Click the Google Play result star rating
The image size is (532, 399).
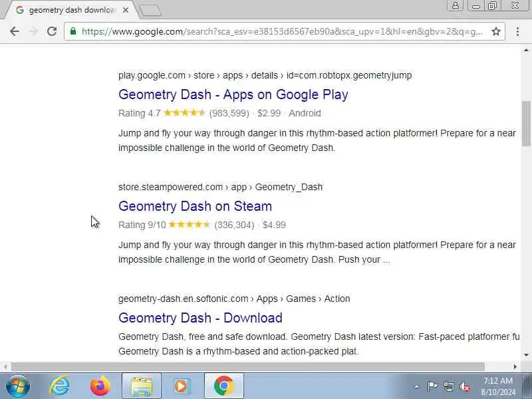coord(185,112)
